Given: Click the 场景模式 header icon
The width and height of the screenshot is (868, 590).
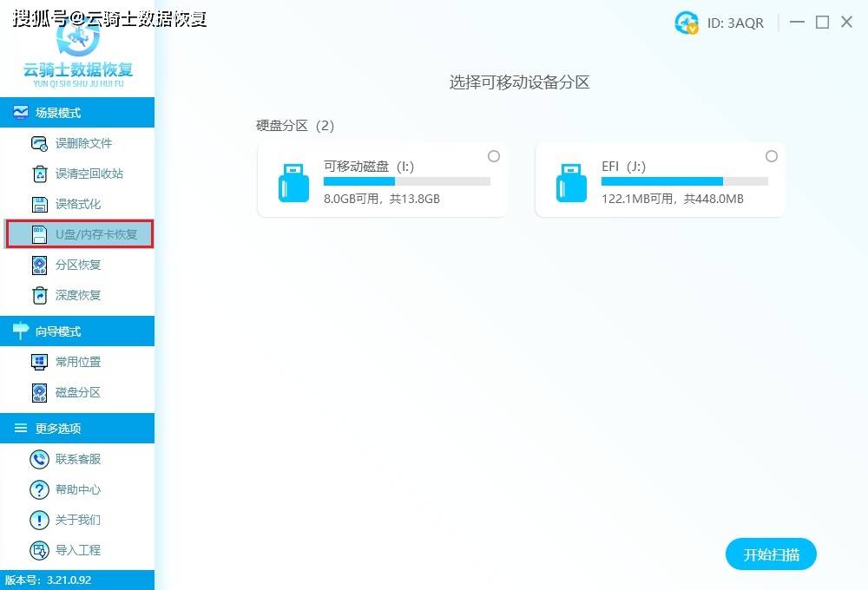Looking at the screenshot, I should coord(21,113).
